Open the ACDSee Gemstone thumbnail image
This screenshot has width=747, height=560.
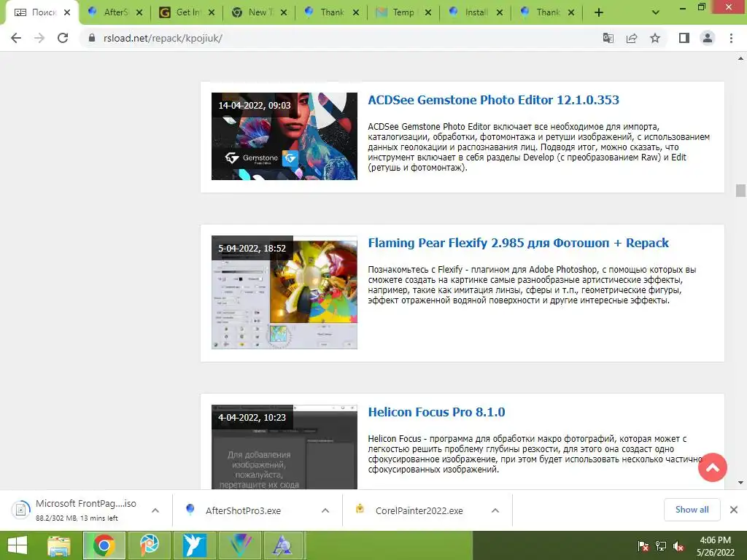pyautogui.click(x=285, y=136)
